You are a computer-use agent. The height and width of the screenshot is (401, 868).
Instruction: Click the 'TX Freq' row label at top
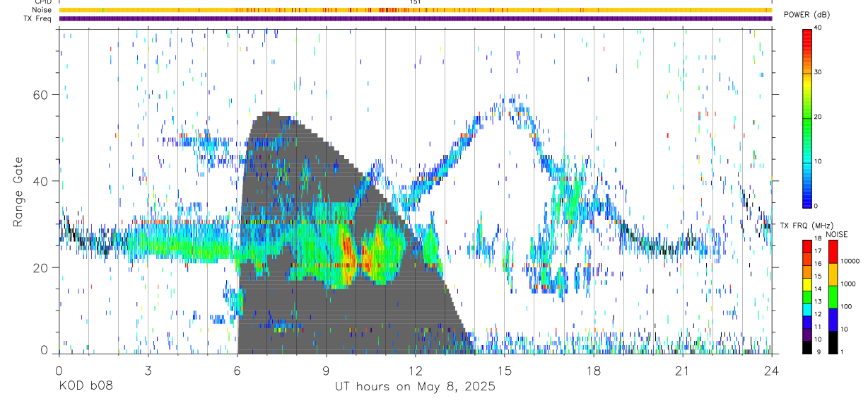38,18
